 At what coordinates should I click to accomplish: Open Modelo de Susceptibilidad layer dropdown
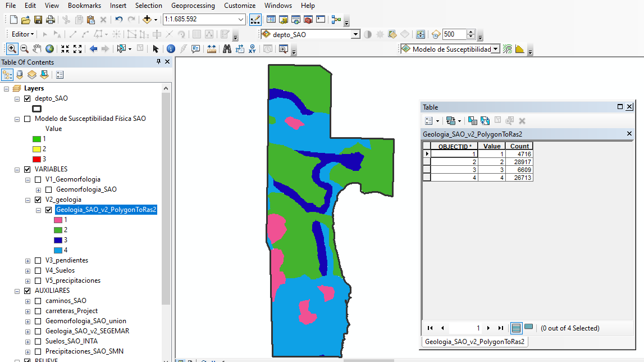tap(496, 49)
